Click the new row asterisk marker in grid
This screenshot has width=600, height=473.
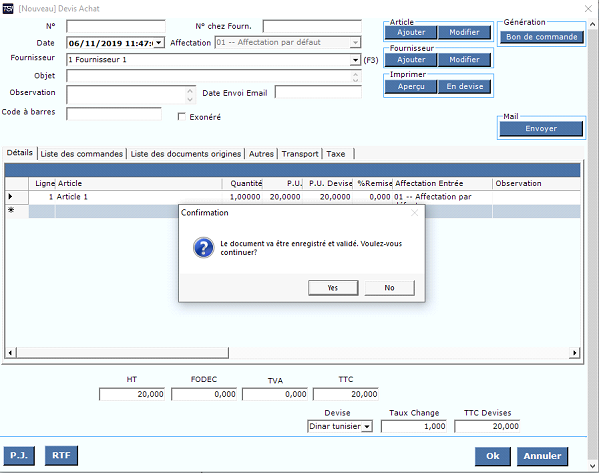11,210
